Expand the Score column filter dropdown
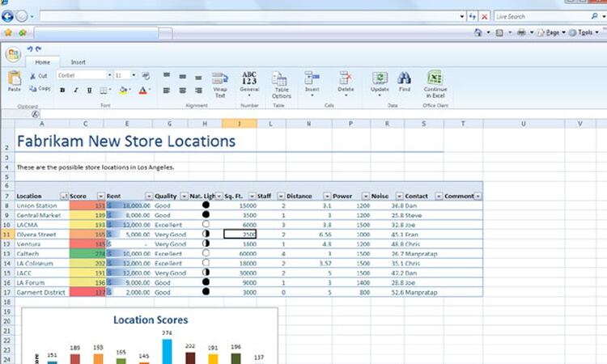 coord(100,197)
